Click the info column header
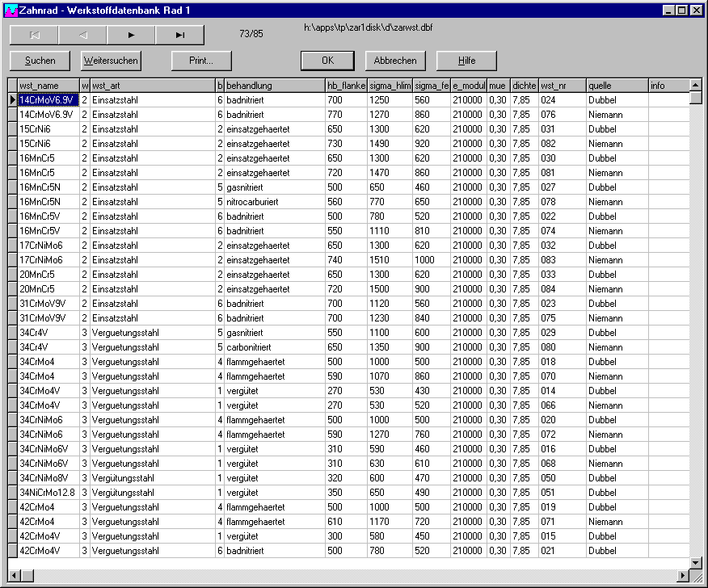Screen dimensions: 708x588 pyautogui.click(x=668, y=86)
